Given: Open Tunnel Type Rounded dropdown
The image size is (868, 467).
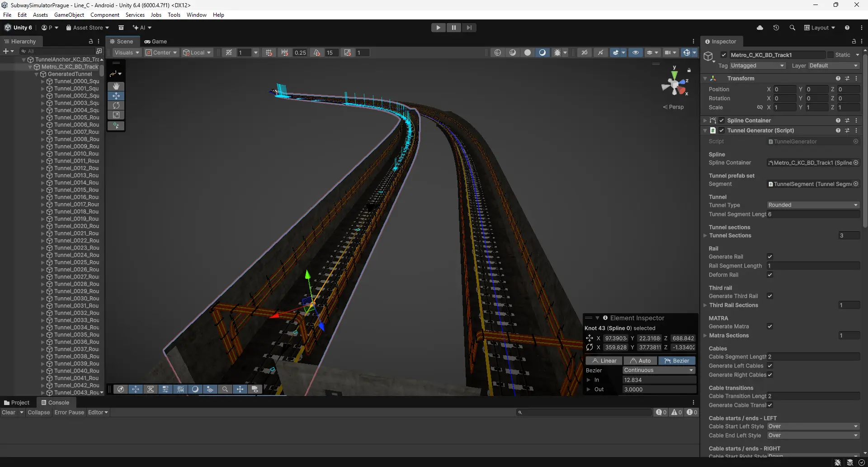Looking at the screenshot, I should coord(813,205).
